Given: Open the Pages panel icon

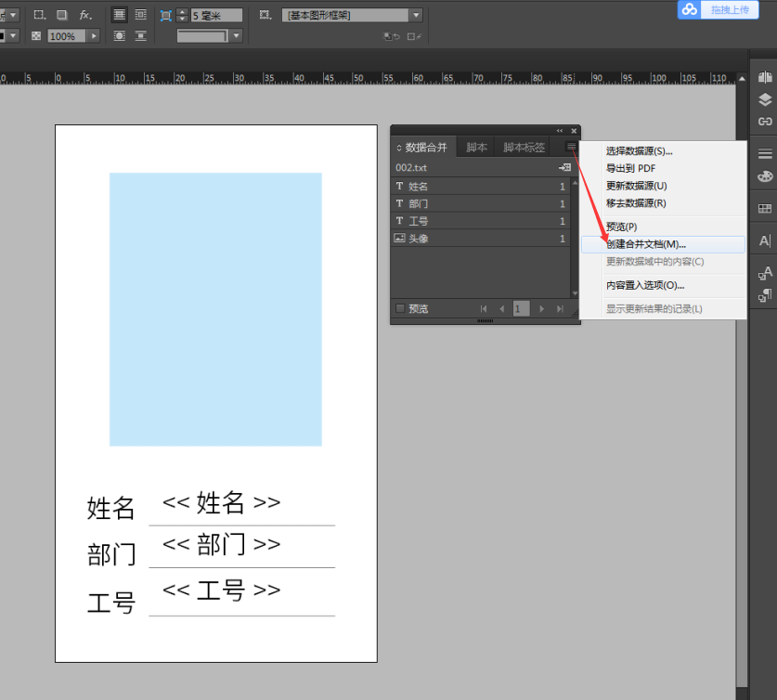Looking at the screenshot, I should (765, 77).
